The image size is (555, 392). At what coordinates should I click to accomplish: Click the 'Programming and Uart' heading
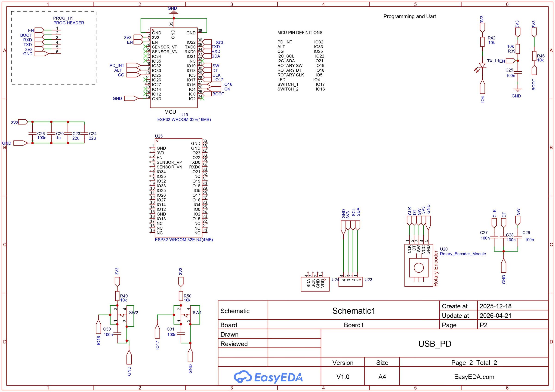[x=410, y=16]
